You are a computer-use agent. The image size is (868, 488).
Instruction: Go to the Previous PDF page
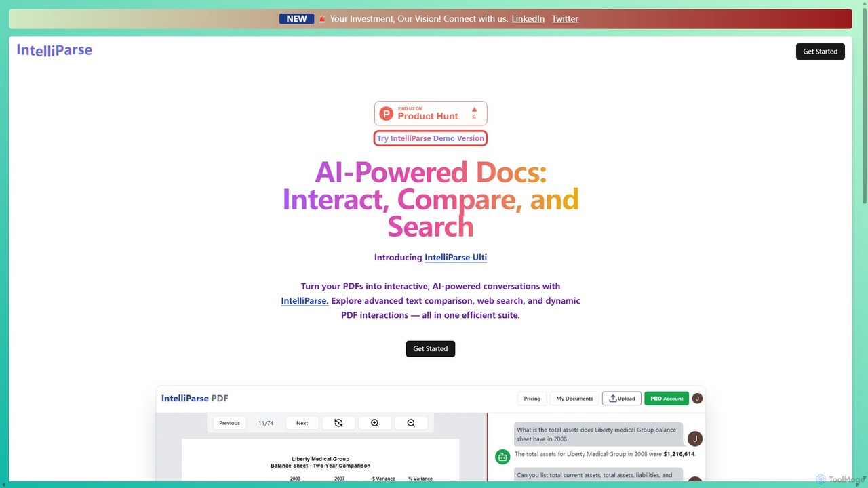tap(229, 423)
